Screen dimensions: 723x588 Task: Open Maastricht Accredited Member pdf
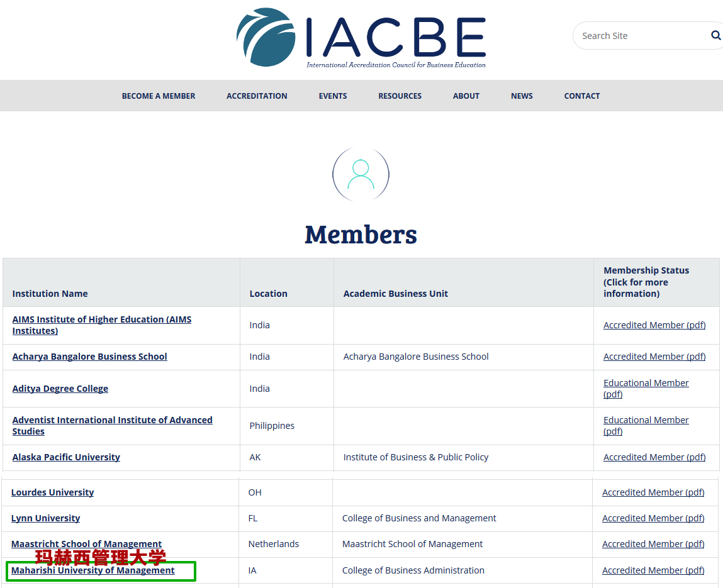pos(653,544)
